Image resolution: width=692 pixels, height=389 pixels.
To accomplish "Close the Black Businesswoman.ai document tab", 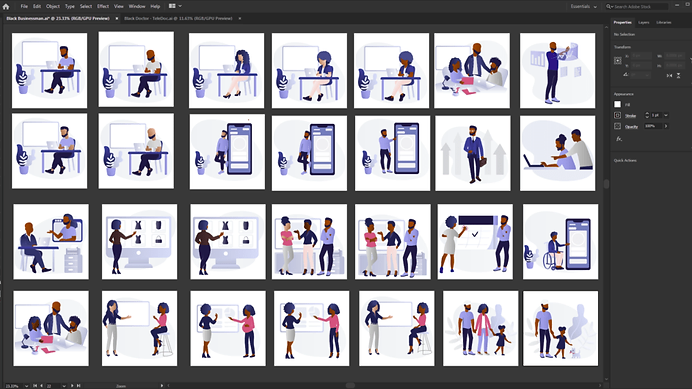I will (117, 19).
